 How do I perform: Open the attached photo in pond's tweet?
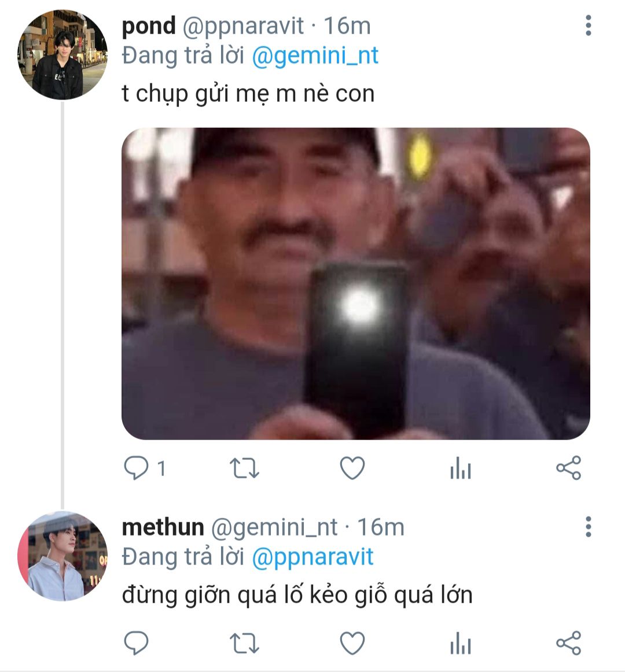pos(355,283)
